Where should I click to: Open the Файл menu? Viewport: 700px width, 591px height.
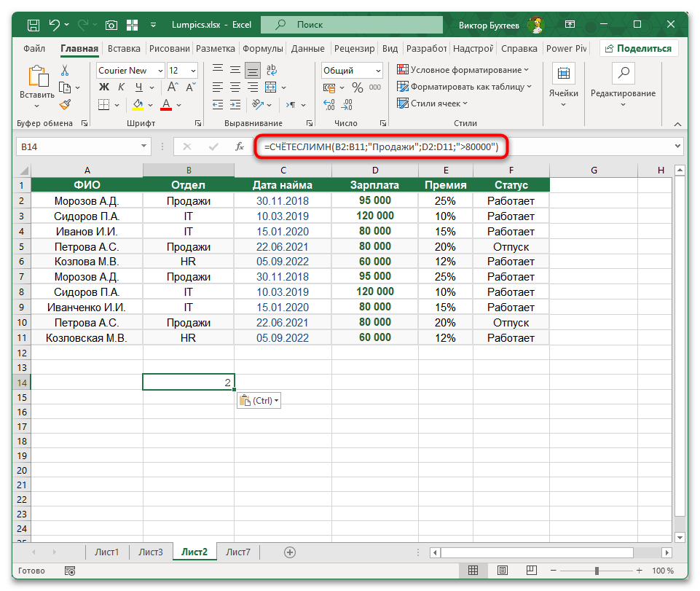pos(34,49)
